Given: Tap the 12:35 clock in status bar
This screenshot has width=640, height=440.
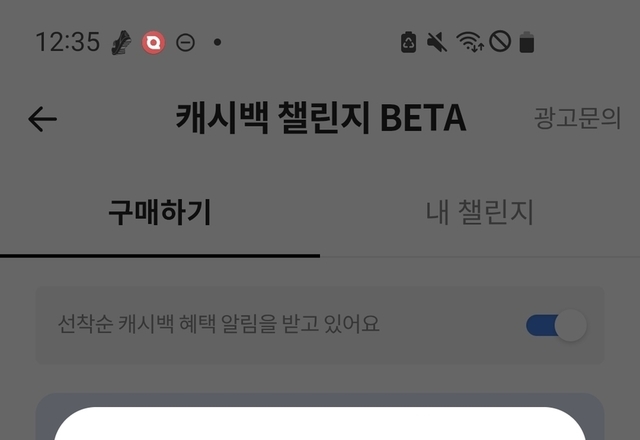Looking at the screenshot, I should pyautogui.click(x=68, y=42).
